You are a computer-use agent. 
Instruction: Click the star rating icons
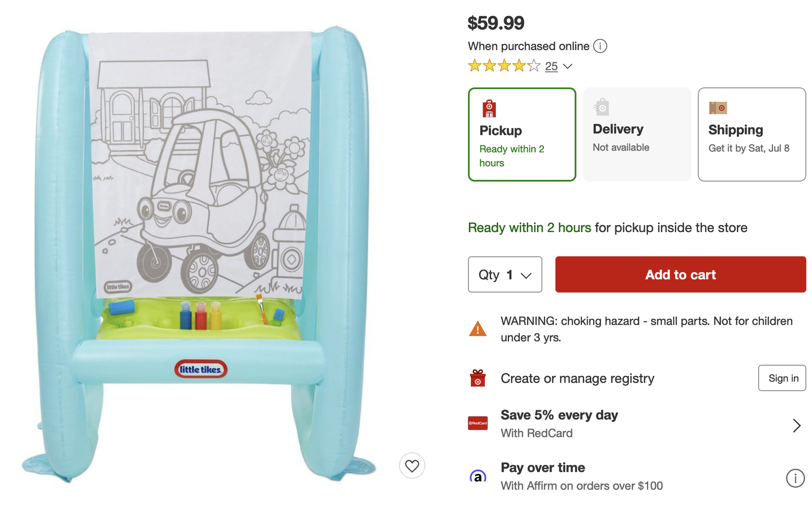pyautogui.click(x=504, y=66)
